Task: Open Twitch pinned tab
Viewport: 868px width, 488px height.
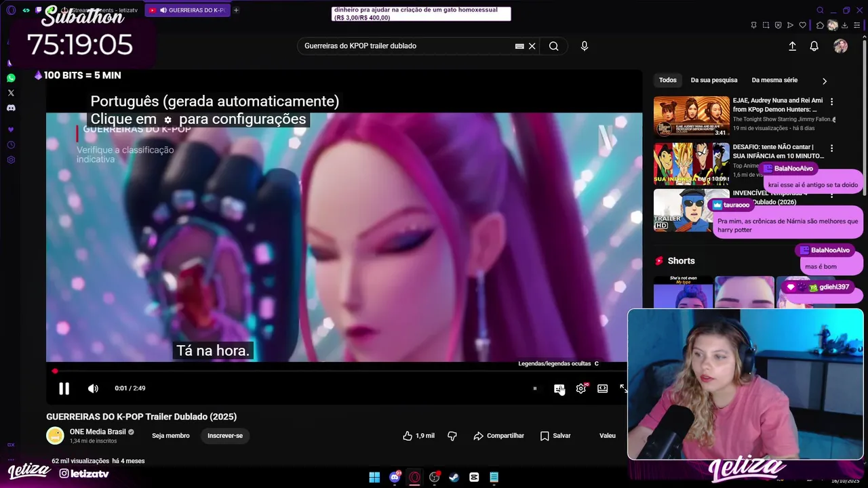Action: coord(38,10)
